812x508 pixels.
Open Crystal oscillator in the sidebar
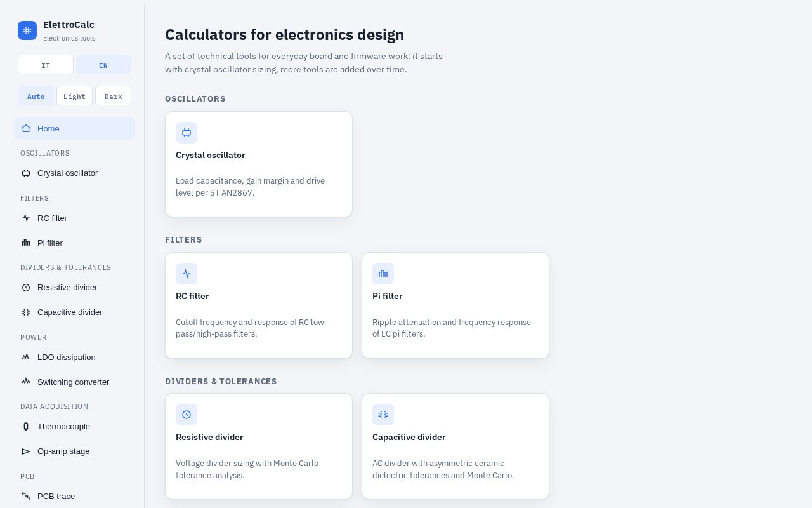[x=74, y=173]
